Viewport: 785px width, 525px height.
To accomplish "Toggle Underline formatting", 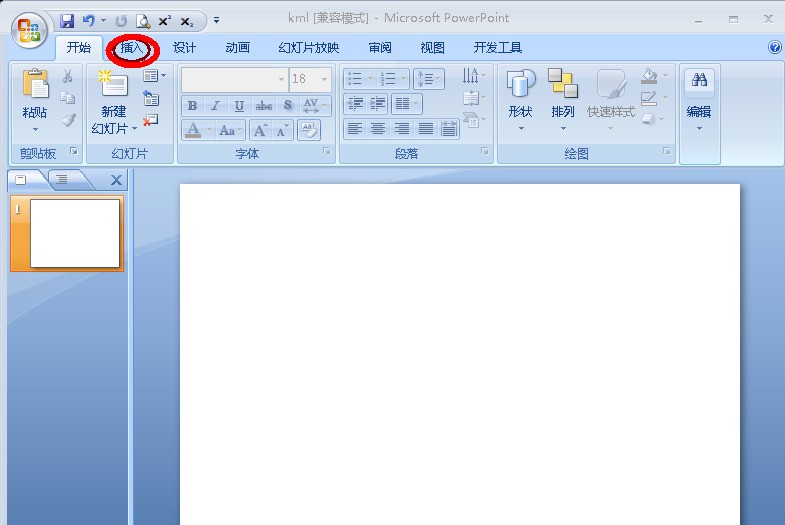I will (239, 106).
